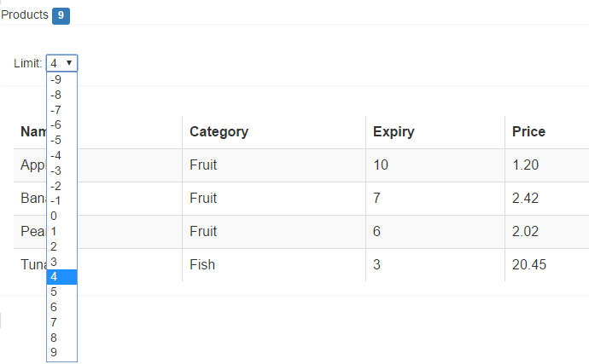Viewport: 589px width, 364px height.
Task: Click expiry value 10 in first row
Action: (381, 165)
